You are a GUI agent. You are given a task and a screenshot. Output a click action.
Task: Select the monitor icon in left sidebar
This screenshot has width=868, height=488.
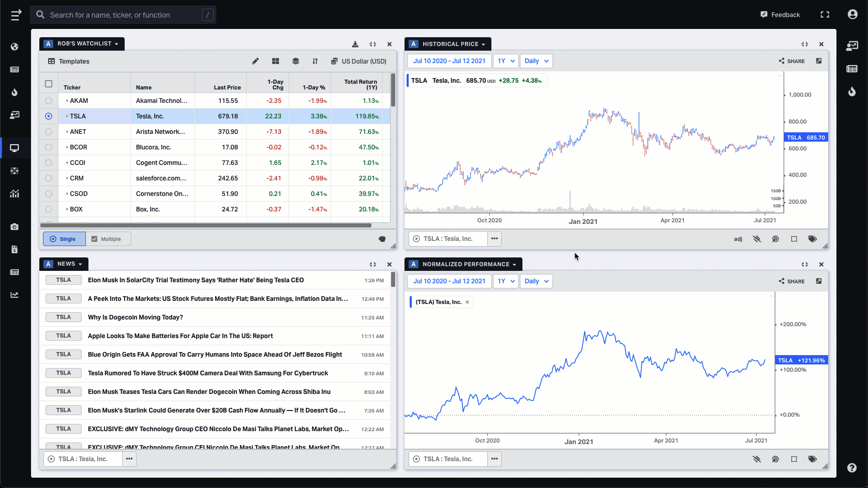click(14, 148)
